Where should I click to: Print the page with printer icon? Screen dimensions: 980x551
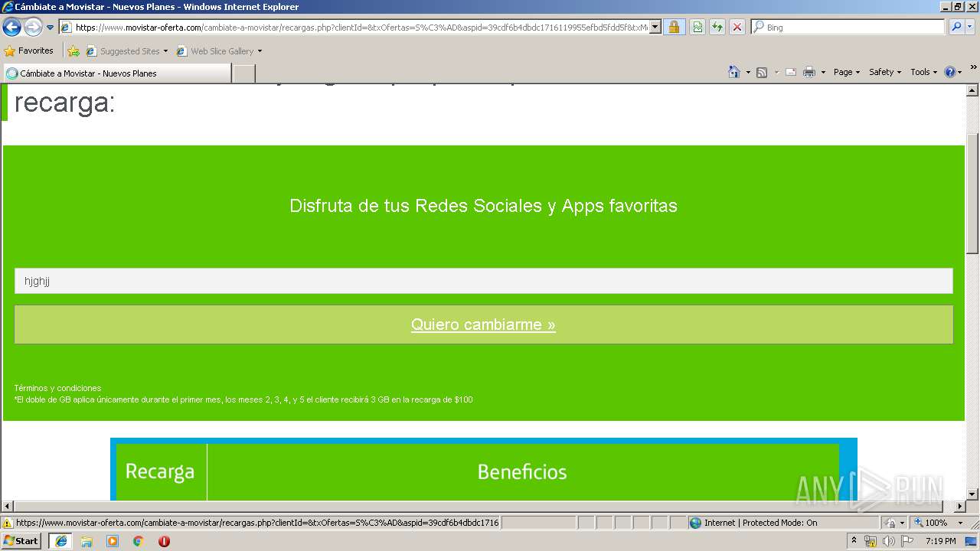809,72
